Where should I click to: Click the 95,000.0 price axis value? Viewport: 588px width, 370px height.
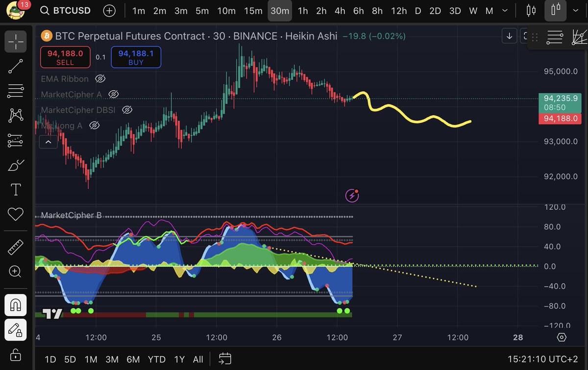point(560,71)
